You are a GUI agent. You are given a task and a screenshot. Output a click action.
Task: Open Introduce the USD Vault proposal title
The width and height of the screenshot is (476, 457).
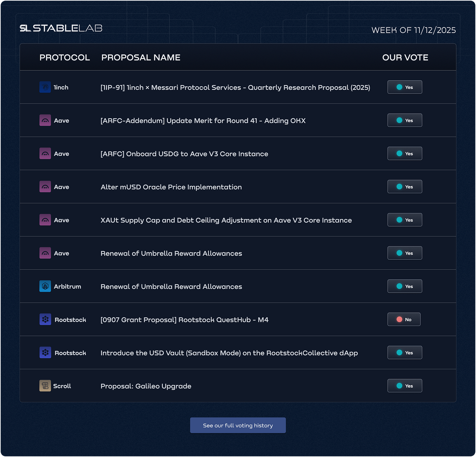tap(229, 353)
